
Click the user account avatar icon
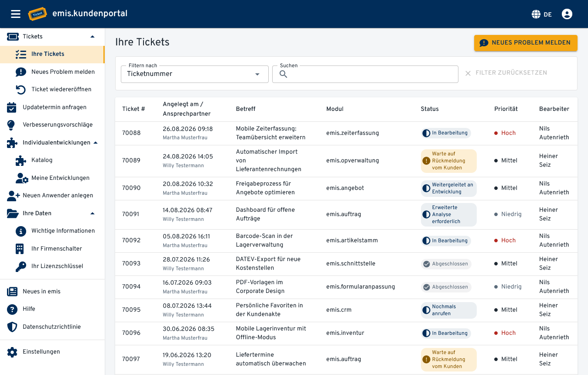(x=567, y=14)
